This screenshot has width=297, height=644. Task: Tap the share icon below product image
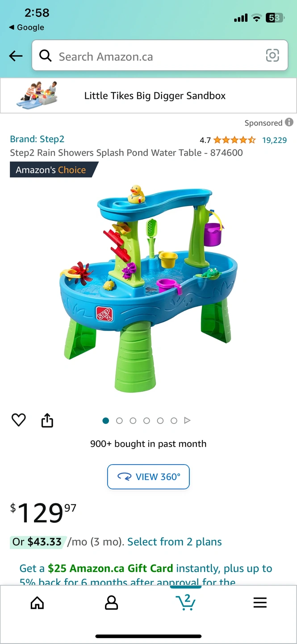[x=47, y=420]
